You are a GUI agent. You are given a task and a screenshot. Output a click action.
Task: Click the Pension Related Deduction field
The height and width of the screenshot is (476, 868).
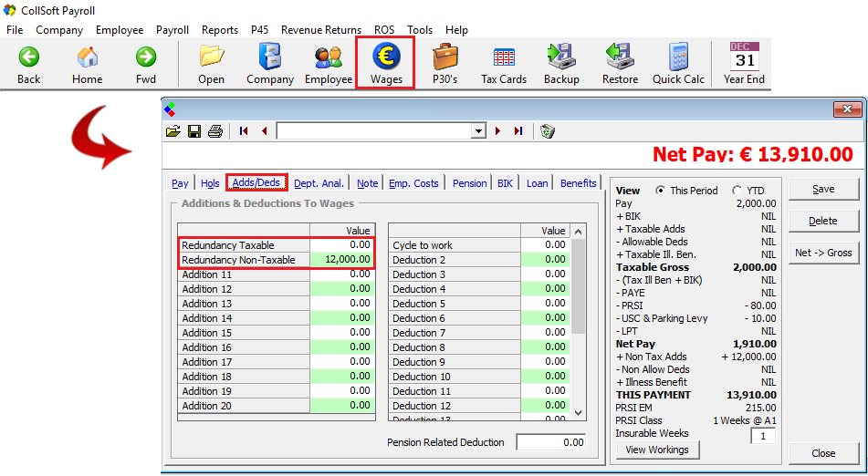(x=550, y=442)
